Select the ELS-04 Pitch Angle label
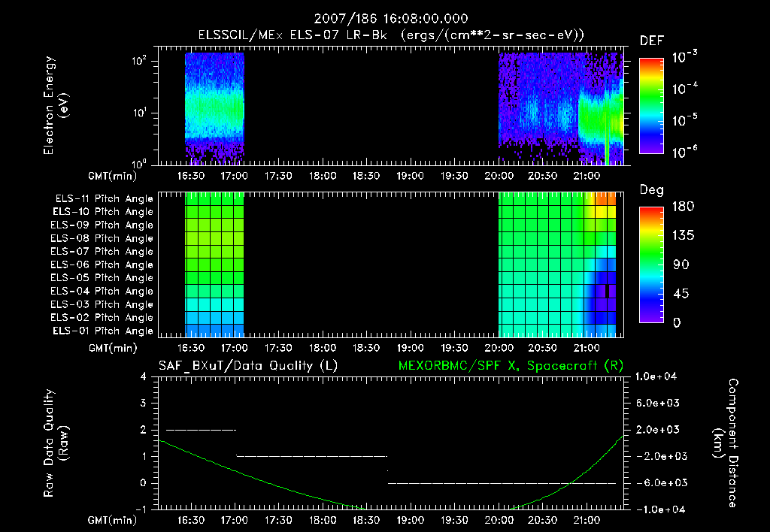The image size is (770, 532). (102, 291)
